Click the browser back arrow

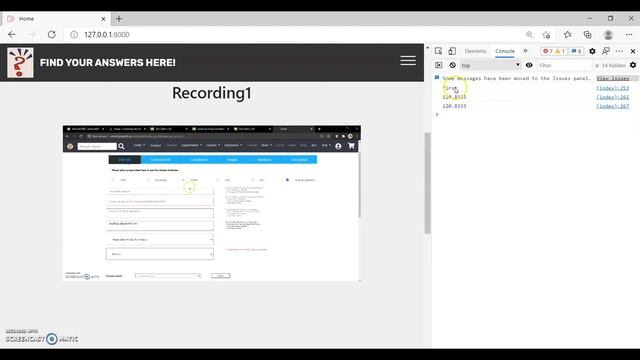point(12,35)
